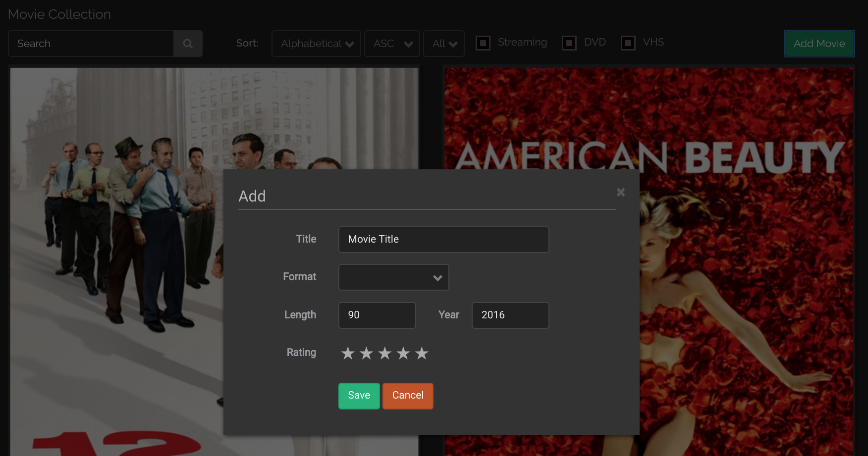868x456 pixels.
Task: Select the second rating star
Action: click(x=366, y=353)
